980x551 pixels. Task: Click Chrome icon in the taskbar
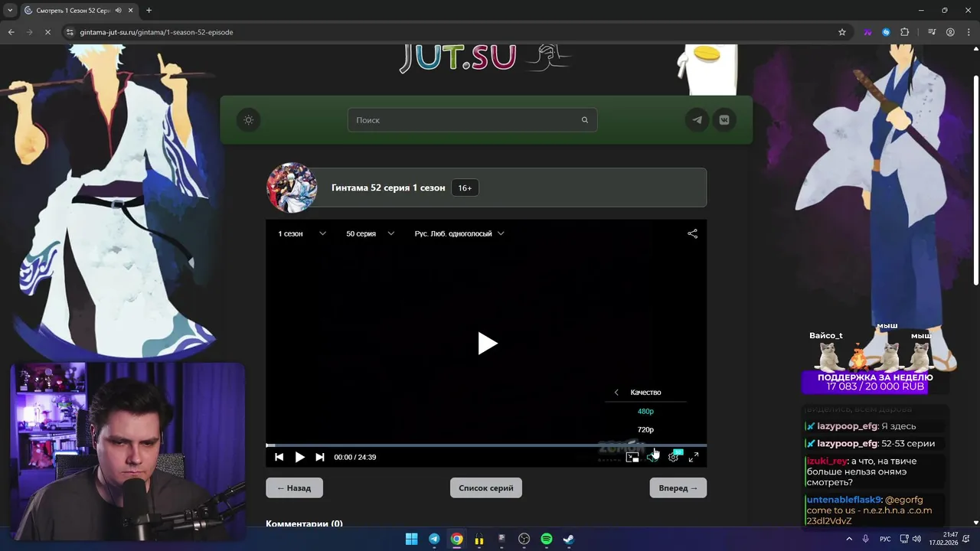point(456,539)
